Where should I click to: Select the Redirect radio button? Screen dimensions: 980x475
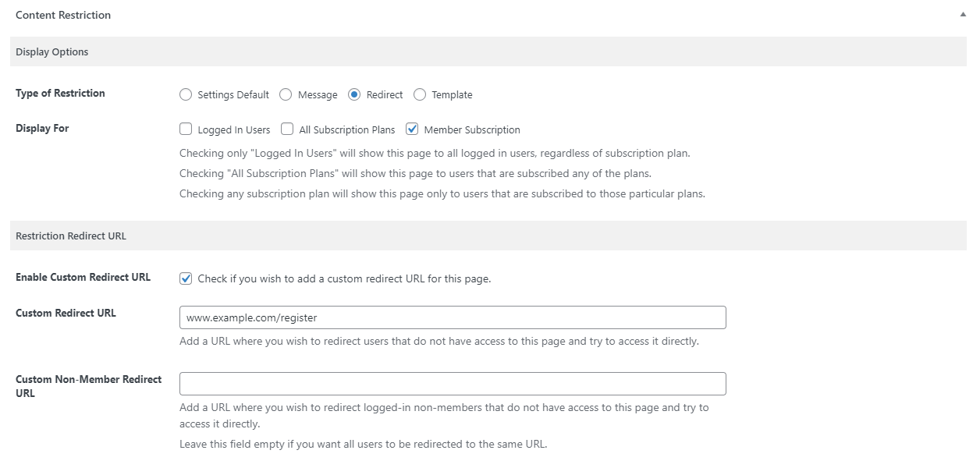[x=354, y=95]
